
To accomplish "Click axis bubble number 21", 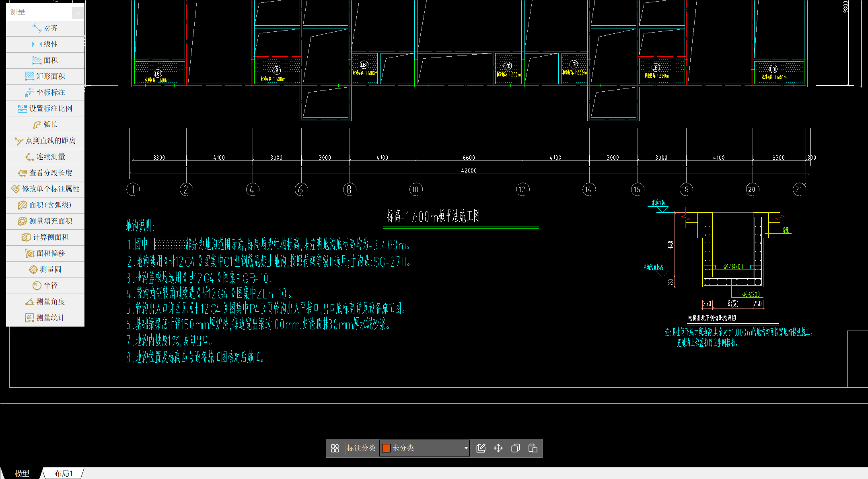I will (799, 189).
